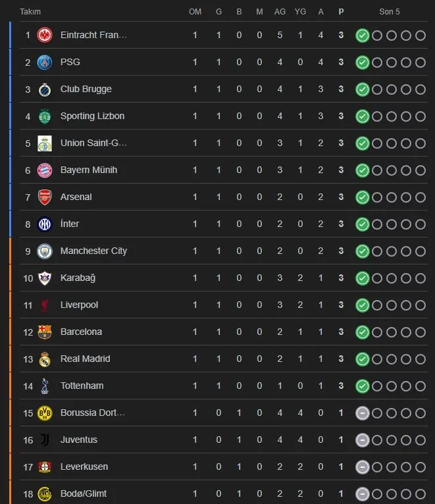Open the Bayern Münih logo

coord(45,170)
